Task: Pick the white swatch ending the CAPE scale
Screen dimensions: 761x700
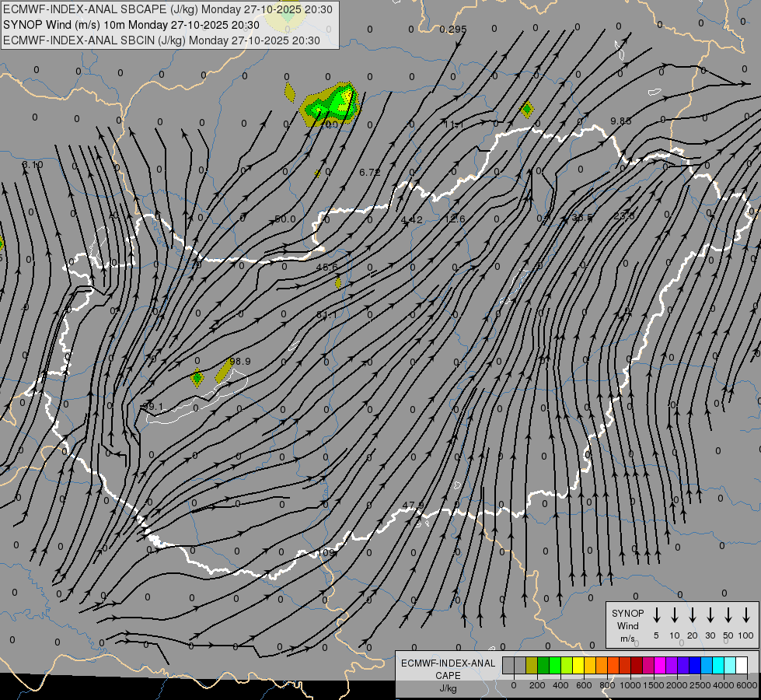Action: click(741, 665)
